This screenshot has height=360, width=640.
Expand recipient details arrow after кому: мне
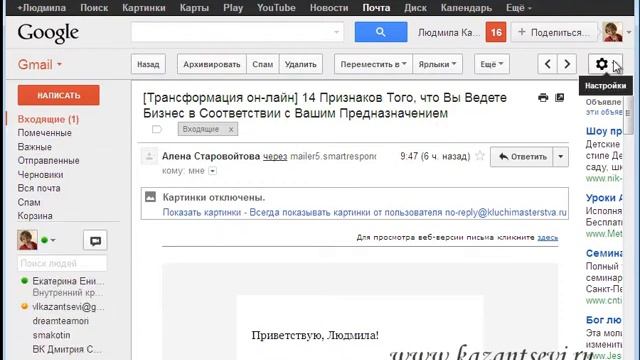[x=212, y=171]
